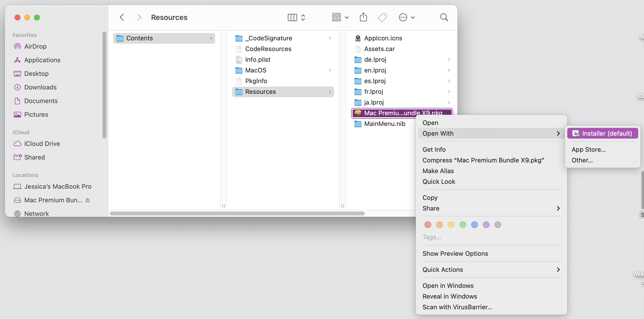Choose Reveal in Windows

(491, 296)
